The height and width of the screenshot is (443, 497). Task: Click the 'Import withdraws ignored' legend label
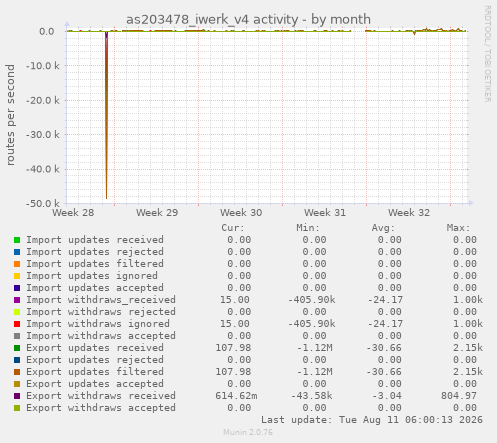pyautogui.click(x=98, y=324)
